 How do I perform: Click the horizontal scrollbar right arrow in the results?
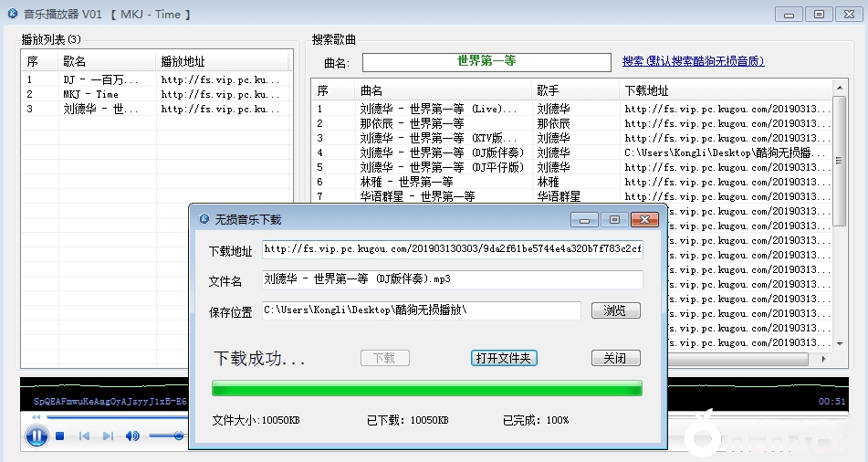tap(823, 359)
